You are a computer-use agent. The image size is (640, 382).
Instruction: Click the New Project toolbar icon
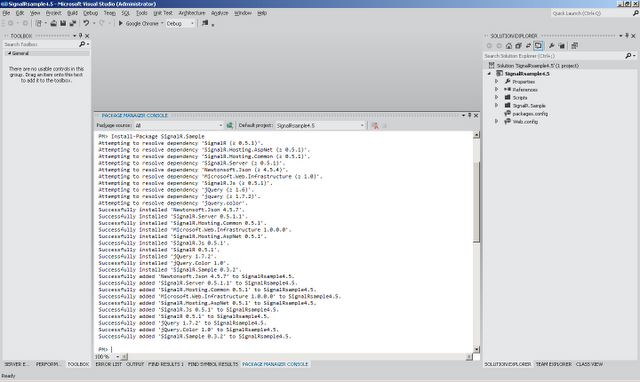tap(38, 23)
